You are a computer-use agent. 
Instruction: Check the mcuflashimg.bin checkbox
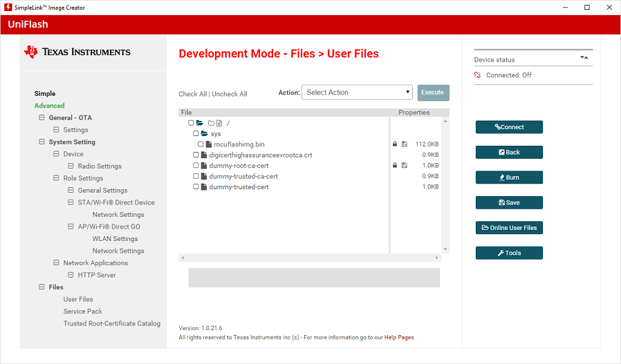tap(201, 144)
